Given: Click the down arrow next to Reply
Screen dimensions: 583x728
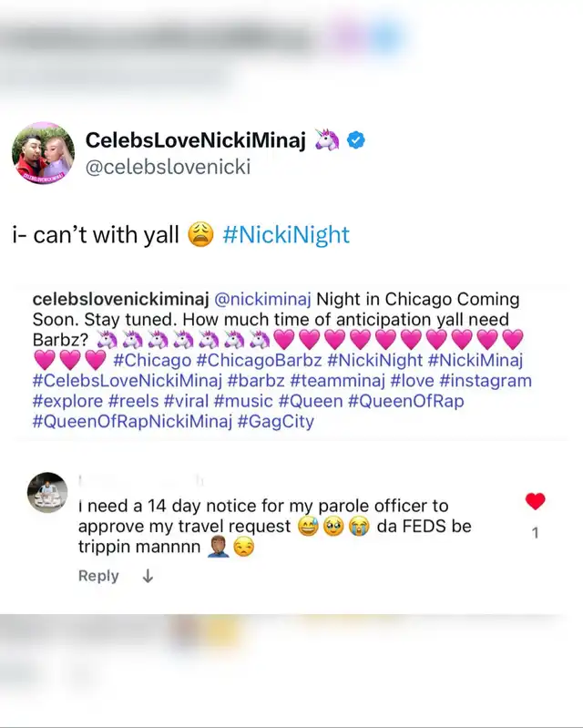Looking at the screenshot, I should click(148, 576).
